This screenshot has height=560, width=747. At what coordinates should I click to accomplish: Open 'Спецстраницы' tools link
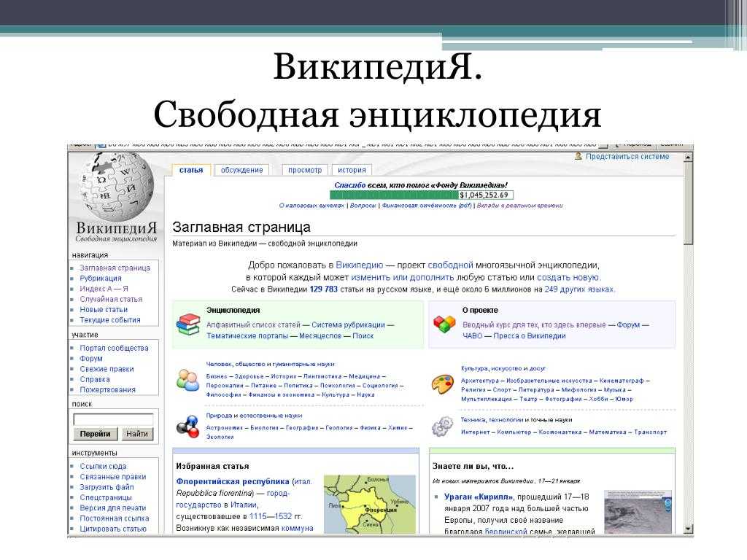[106, 497]
